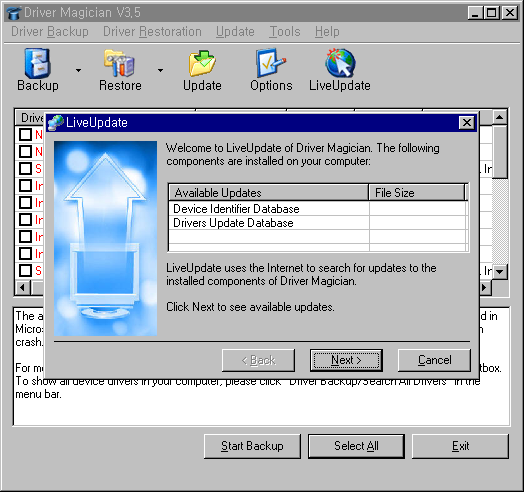Click the Available Updates column header
The image size is (524, 492).
click(269, 193)
